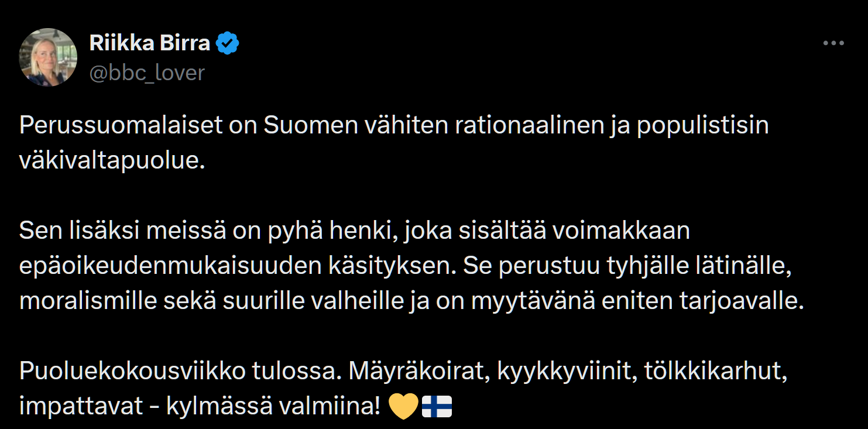Click the phrase kylmässä valmiina
The height and width of the screenshot is (429, 868).
273,406
